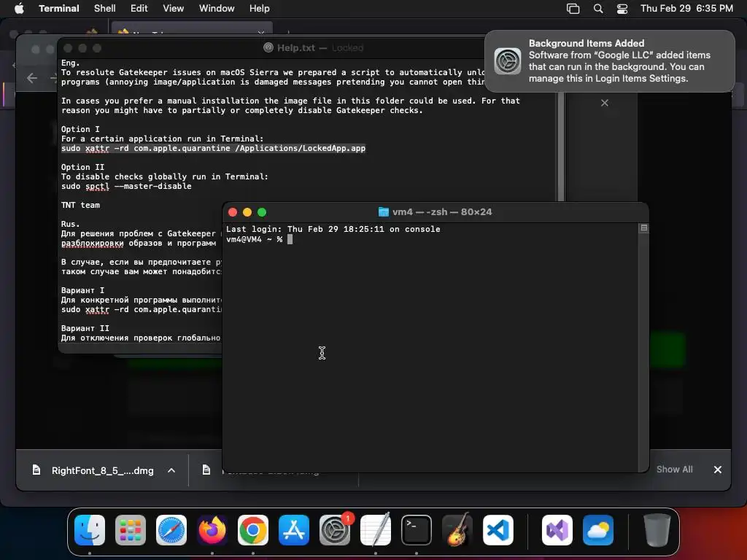Open Google Chrome in the Dock

[253, 530]
